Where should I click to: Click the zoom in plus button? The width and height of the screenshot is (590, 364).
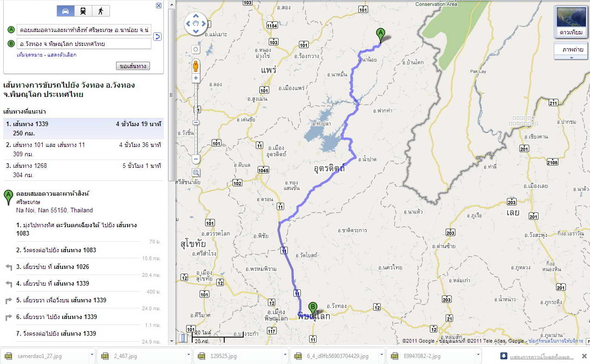196,78
